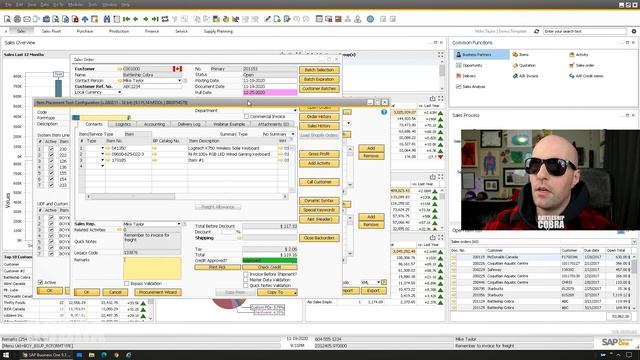Viewport: 640px width, 360px height.
Task: Enable Master Data Validation checkbox
Action: tap(246, 280)
